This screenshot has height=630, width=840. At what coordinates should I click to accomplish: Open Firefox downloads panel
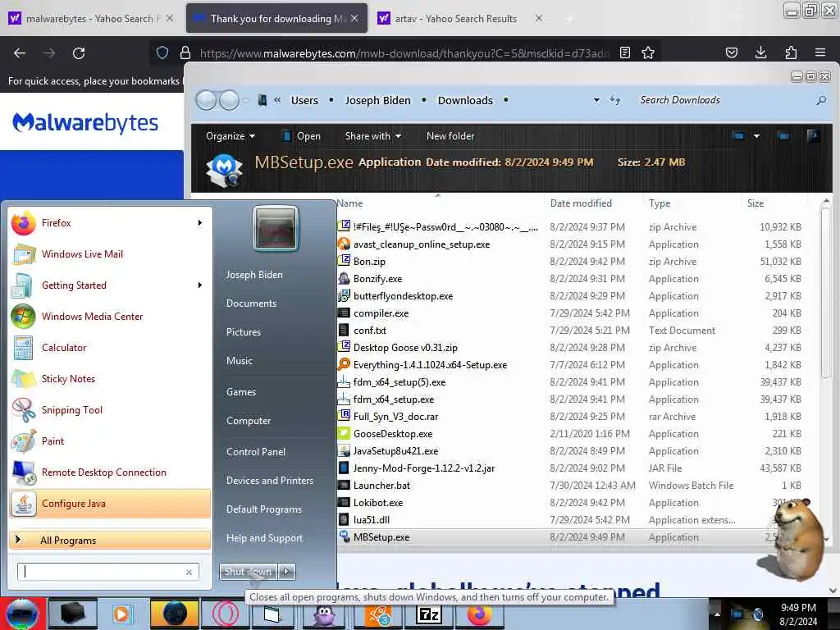[x=760, y=52]
